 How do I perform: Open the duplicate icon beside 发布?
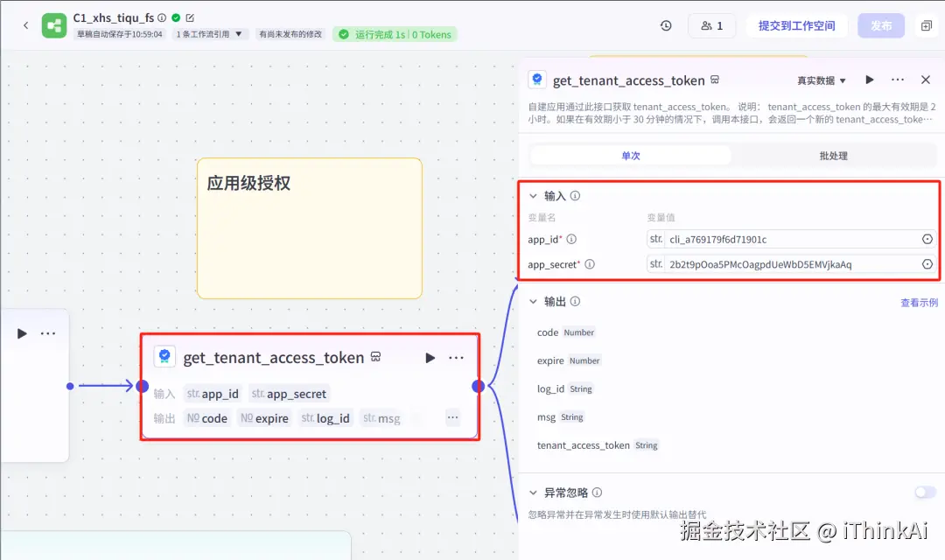point(927,25)
